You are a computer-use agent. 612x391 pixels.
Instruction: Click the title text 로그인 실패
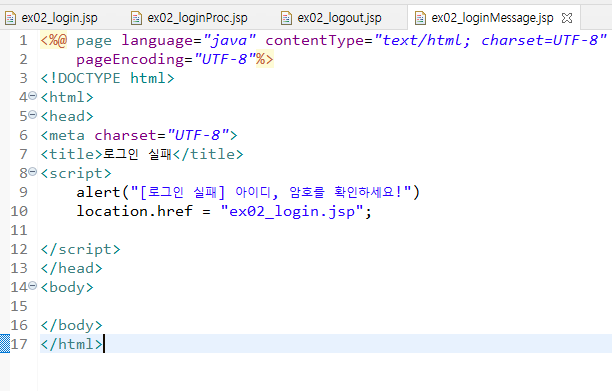137,154
